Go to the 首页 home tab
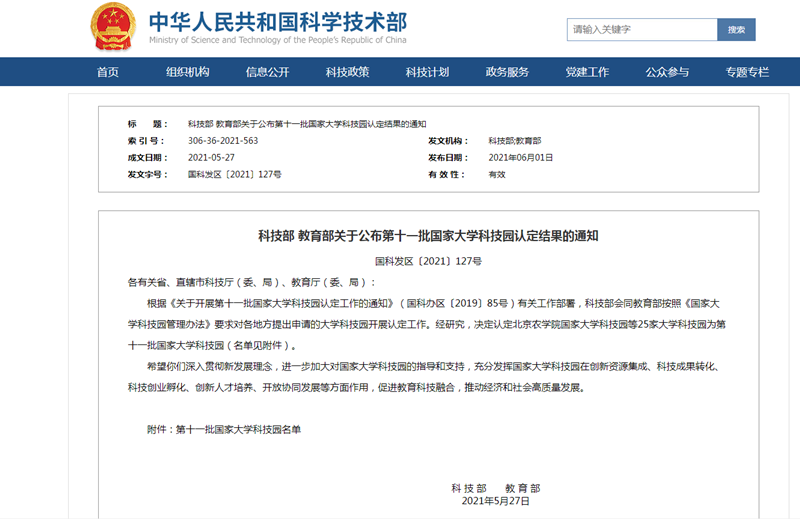 pyautogui.click(x=108, y=72)
